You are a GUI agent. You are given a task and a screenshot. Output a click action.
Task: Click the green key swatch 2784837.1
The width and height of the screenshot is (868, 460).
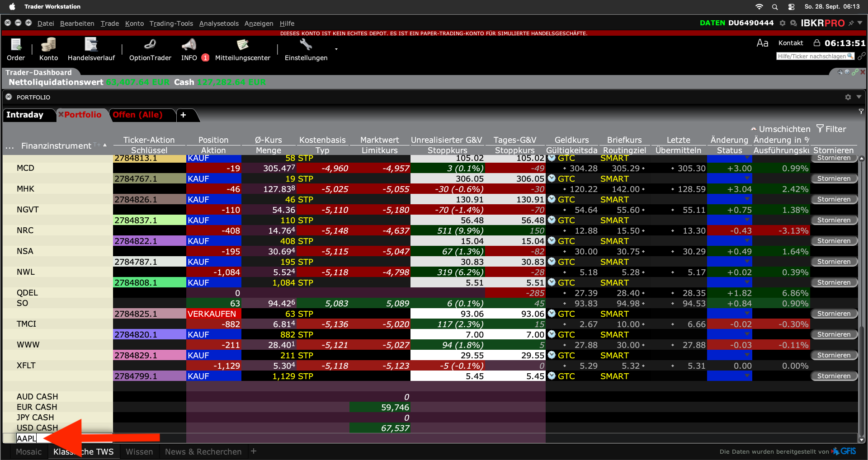149,221
